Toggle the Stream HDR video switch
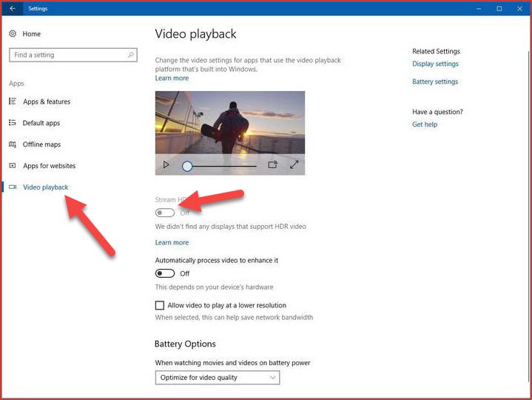The width and height of the screenshot is (532, 400). click(165, 213)
